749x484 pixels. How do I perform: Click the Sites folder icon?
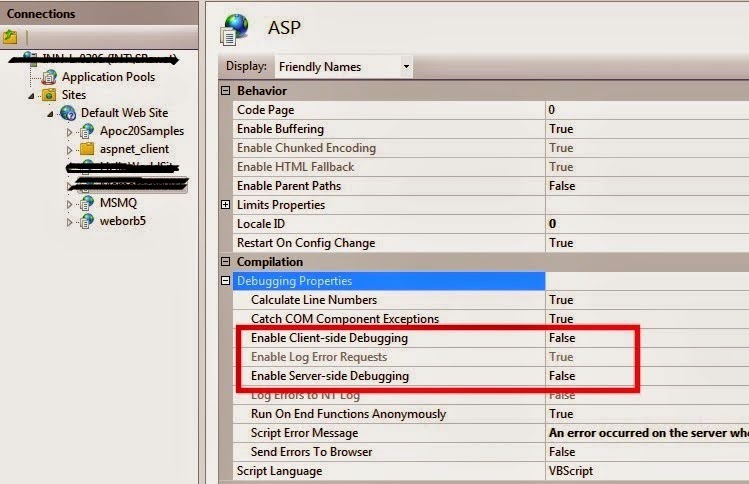point(49,95)
